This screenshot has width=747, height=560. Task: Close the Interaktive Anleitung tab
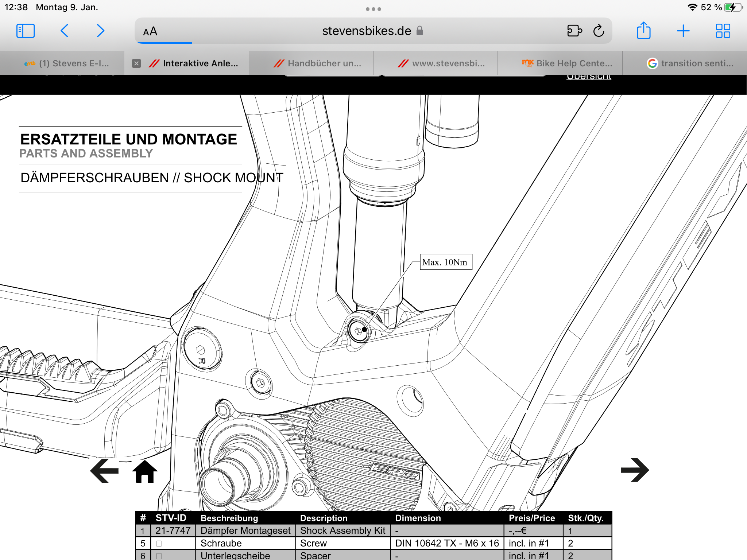point(136,63)
